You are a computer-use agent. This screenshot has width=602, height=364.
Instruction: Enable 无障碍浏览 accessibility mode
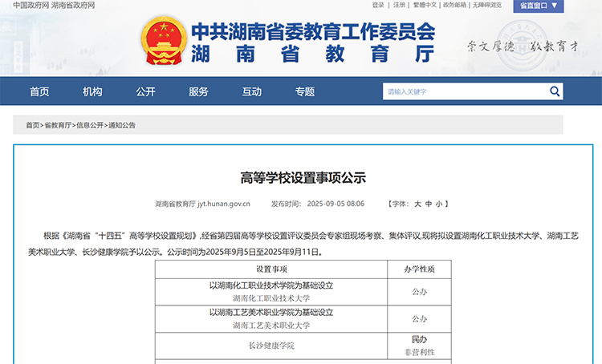click(487, 5)
